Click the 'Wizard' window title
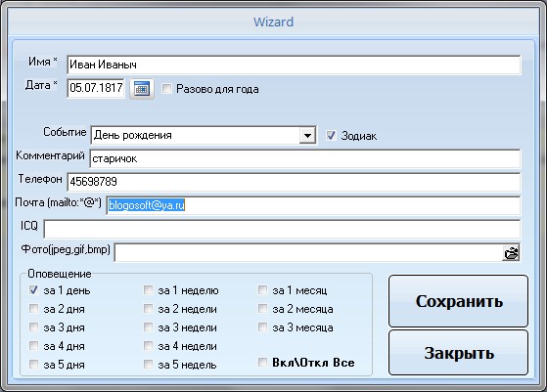Screen dimensions: 547x392 click(273, 22)
